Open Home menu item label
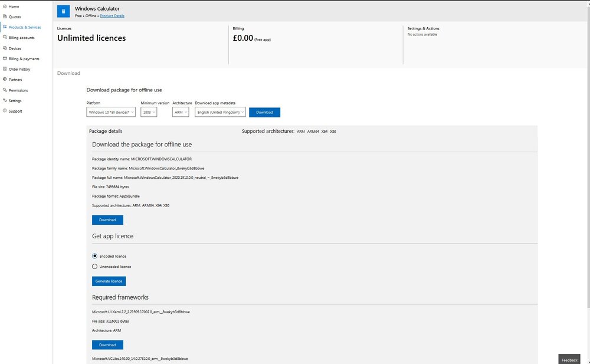This screenshot has height=364, width=590. tap(14, 6)
